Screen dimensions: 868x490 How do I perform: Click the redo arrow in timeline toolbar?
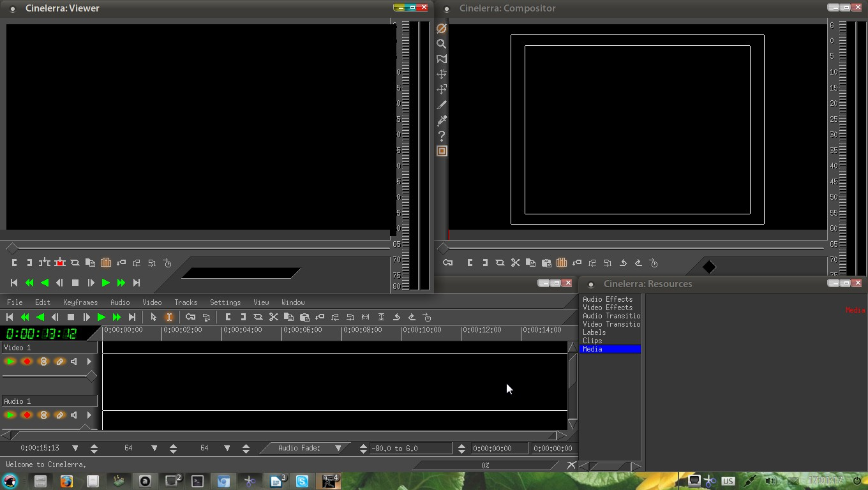412,317
